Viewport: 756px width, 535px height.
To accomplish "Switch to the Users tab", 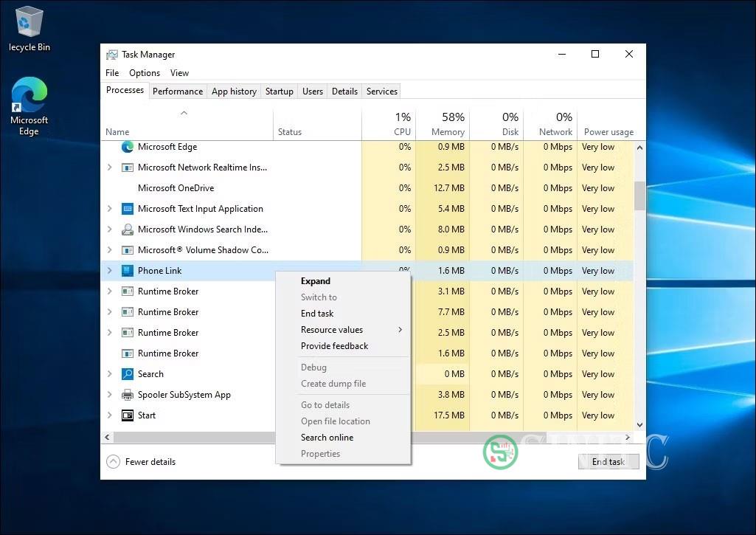I will click(313, 92).
